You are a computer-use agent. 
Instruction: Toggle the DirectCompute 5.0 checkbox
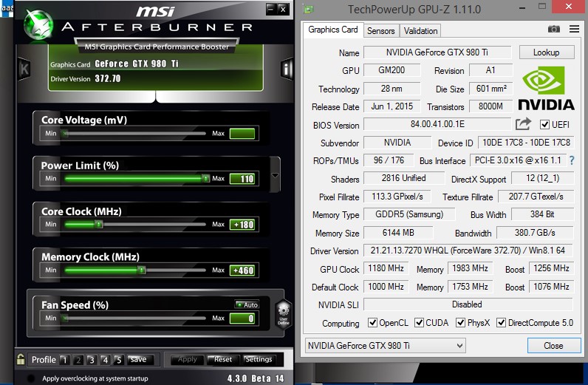pyautogui.click(x=501, y=323)
